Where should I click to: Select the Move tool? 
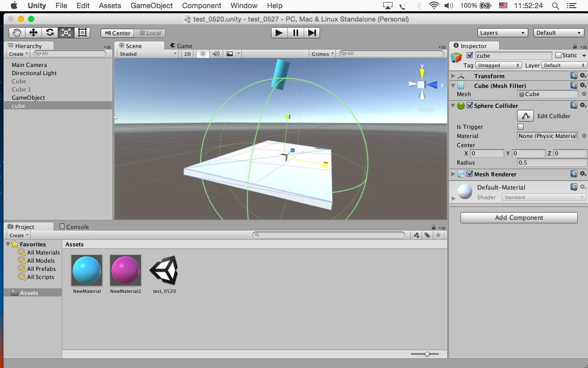(x=33, y=33)
